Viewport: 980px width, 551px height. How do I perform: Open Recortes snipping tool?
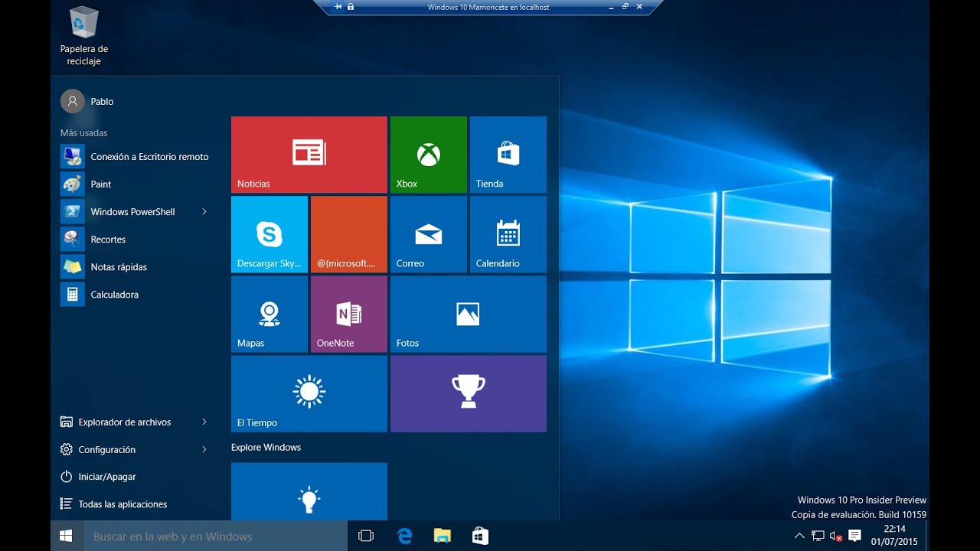pos(135,240)
